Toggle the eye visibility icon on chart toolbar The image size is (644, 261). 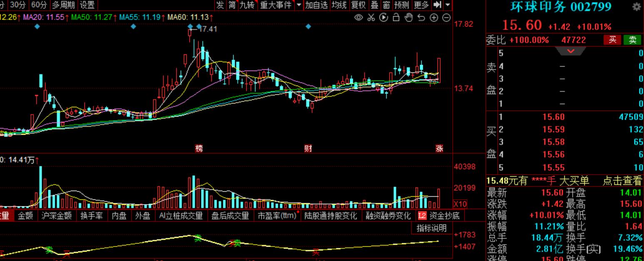click(x=358, y=18)
